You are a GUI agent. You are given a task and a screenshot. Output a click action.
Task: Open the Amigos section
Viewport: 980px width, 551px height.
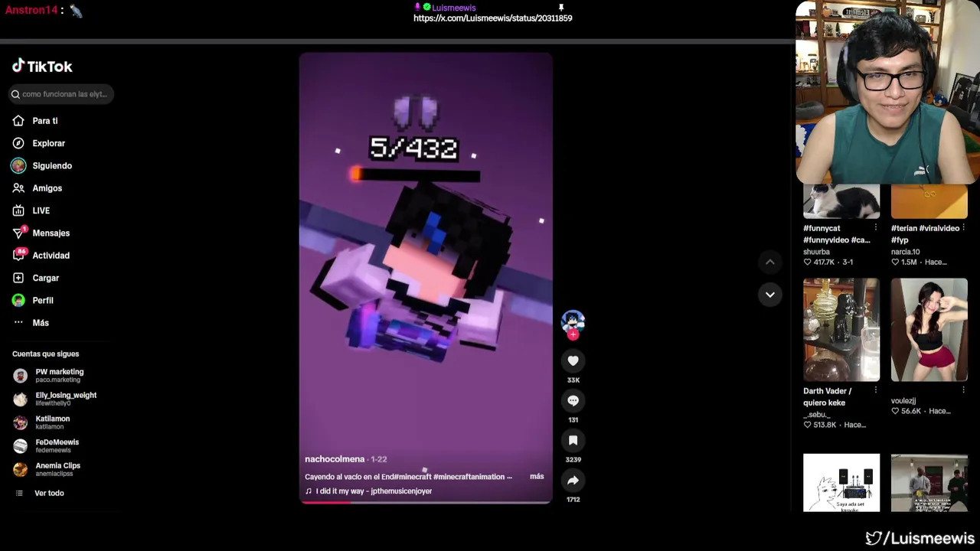pyautogui.click(x=47, y=188)
